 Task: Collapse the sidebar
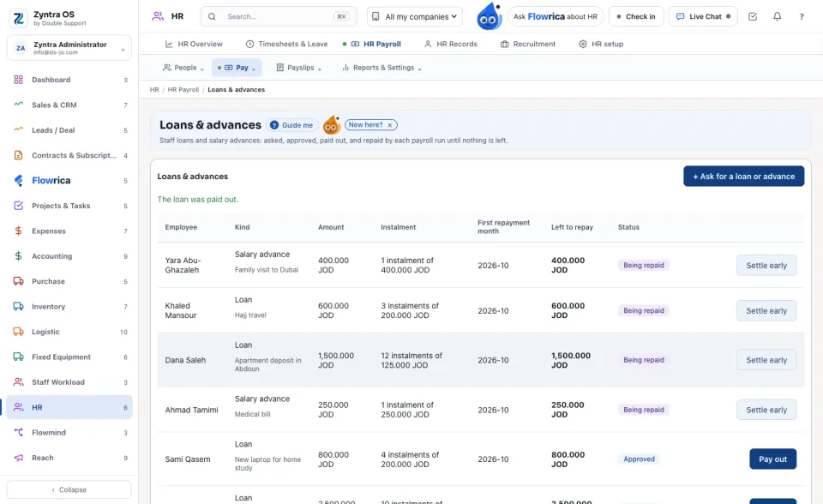tap(69, 489)
